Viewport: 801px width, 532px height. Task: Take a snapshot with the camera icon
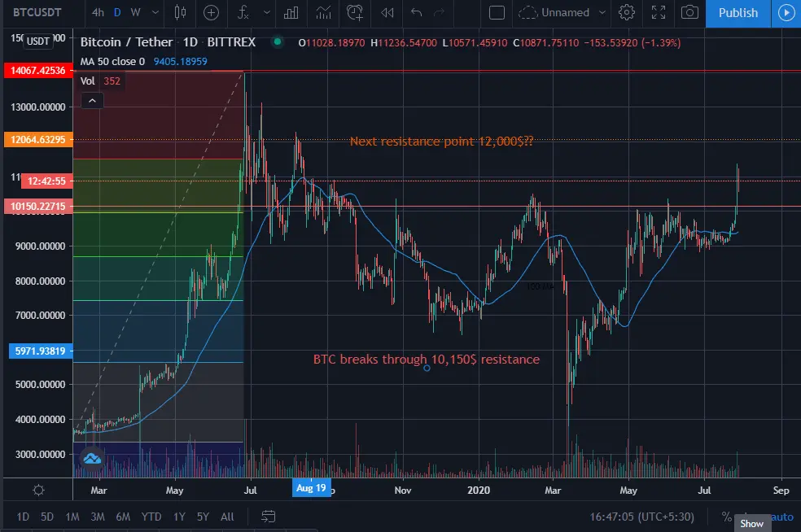pyautogui.click(x=689, y=12)
